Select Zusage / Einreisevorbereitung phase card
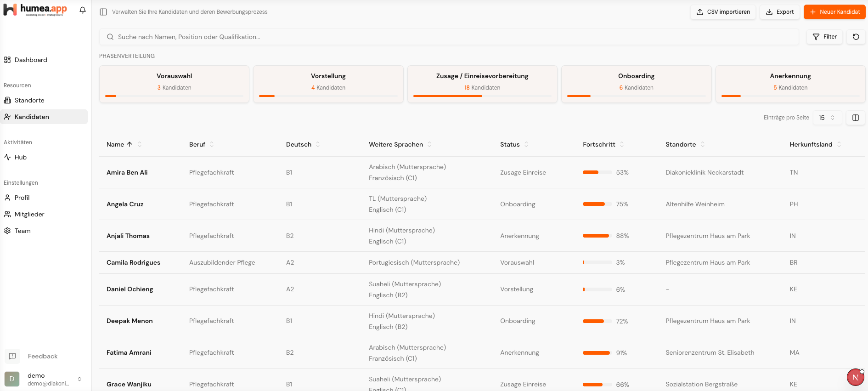868x391 pixels. (x=482, y=84)
